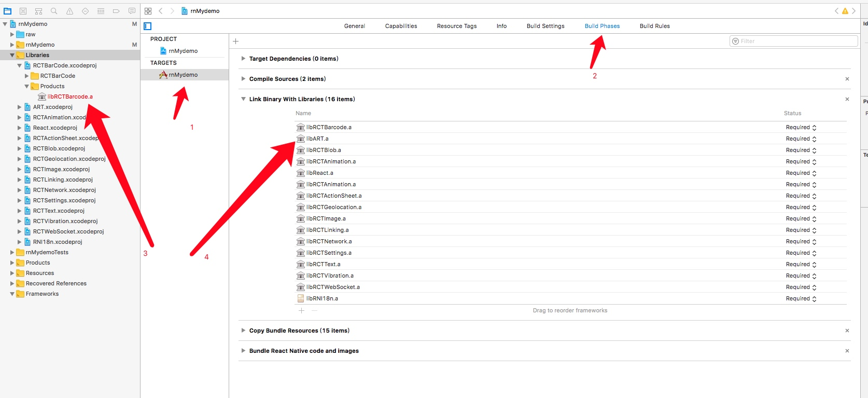Expand Bundle React Native code and images

pyautogui.click(x=243, y=351)
